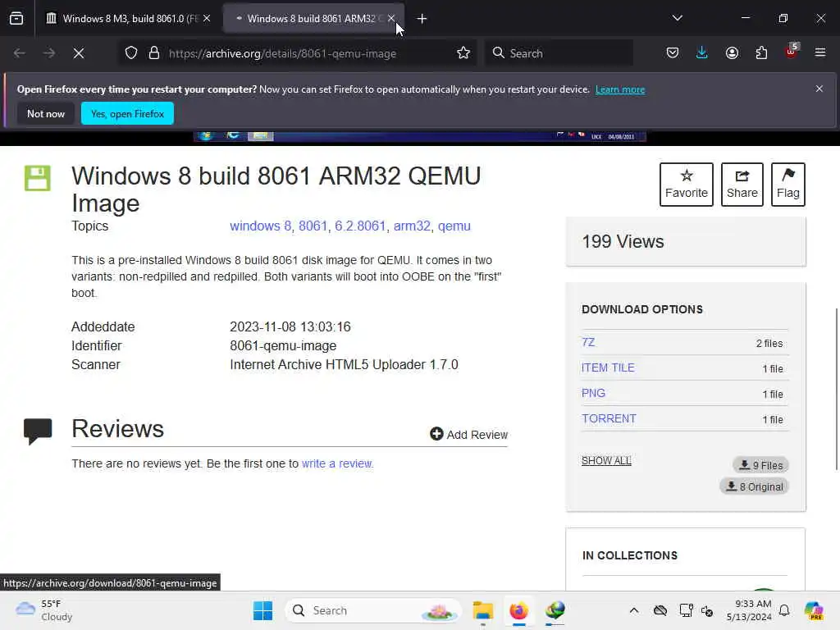Open Firefox from the taskbar
The width and height of the screenshot is (840, 630).
coord(518,610)
